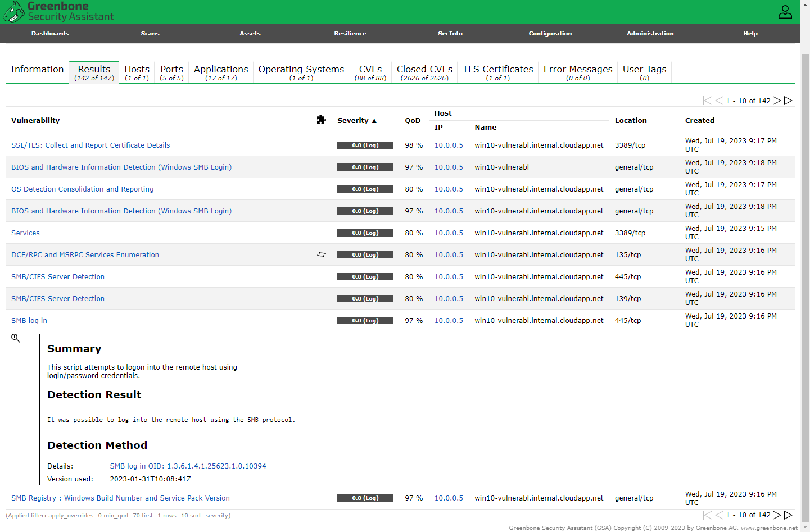Open OS Detection Consolidation and Reporting result
This screenshot has width=810, height=532.
(x=83, y=189)
